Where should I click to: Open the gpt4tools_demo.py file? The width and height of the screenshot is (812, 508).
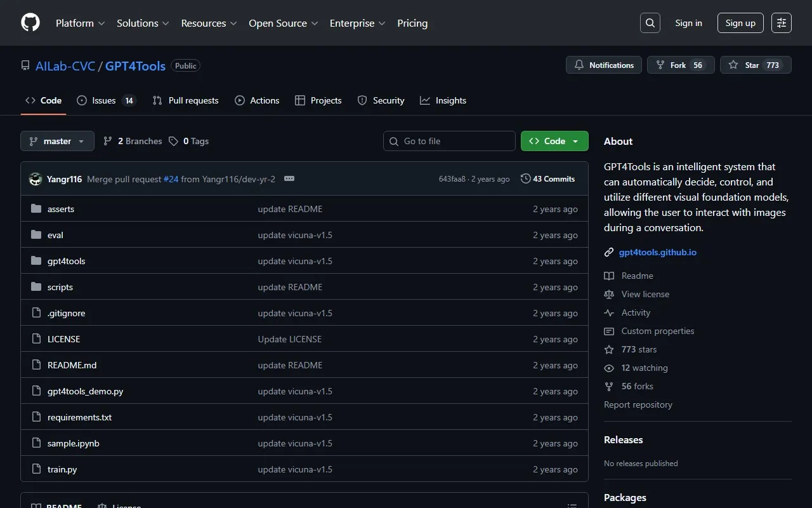85,391
